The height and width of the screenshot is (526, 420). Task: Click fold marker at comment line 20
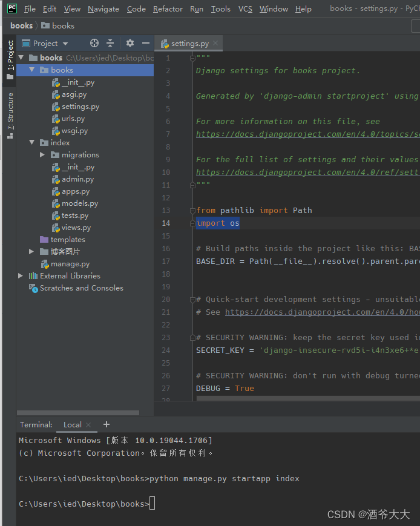click(192, 300)
